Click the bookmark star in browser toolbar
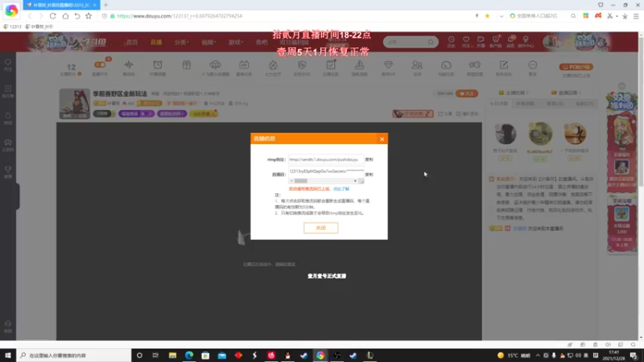The height and width of the screenshot is (362, 644). click(x=89, y=16)
